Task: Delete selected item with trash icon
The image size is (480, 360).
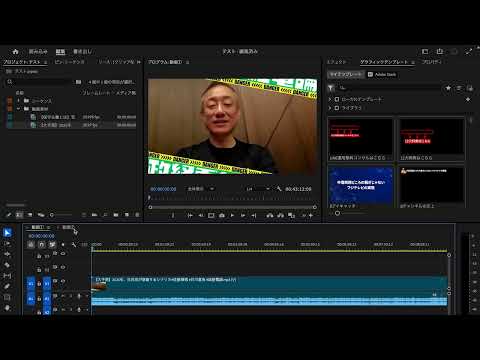Action: point(137,215)
